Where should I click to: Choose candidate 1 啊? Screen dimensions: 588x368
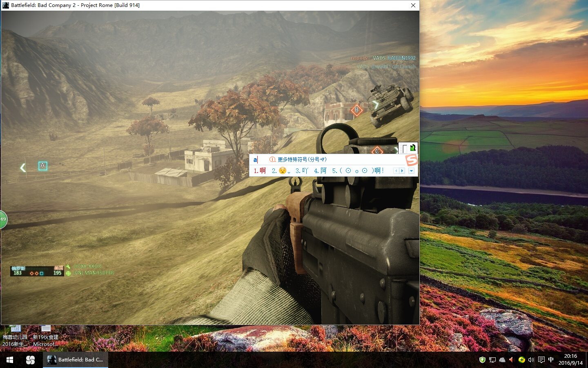tap(260, 171)
